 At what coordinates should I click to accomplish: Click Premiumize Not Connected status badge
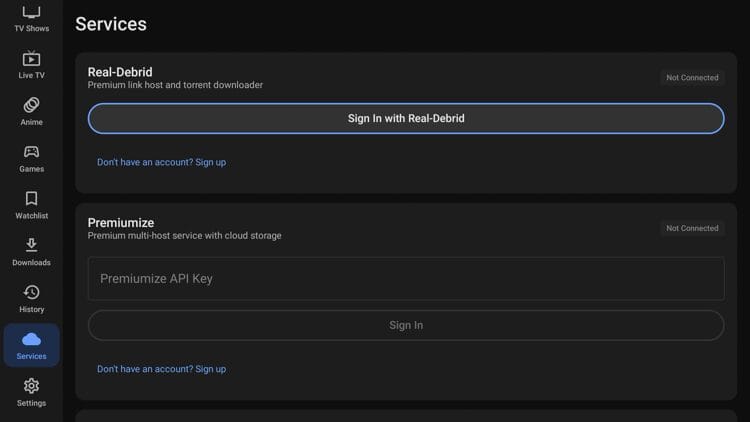click(x=692, y=228)
